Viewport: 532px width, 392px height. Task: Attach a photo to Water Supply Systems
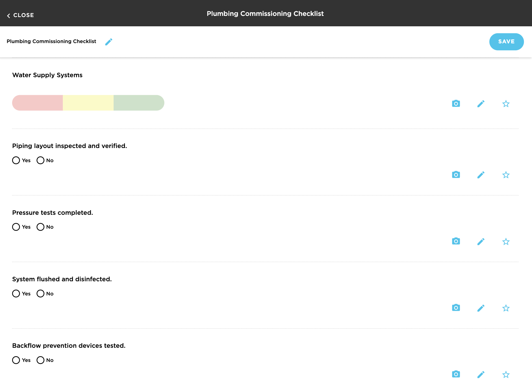pos(456,103)
